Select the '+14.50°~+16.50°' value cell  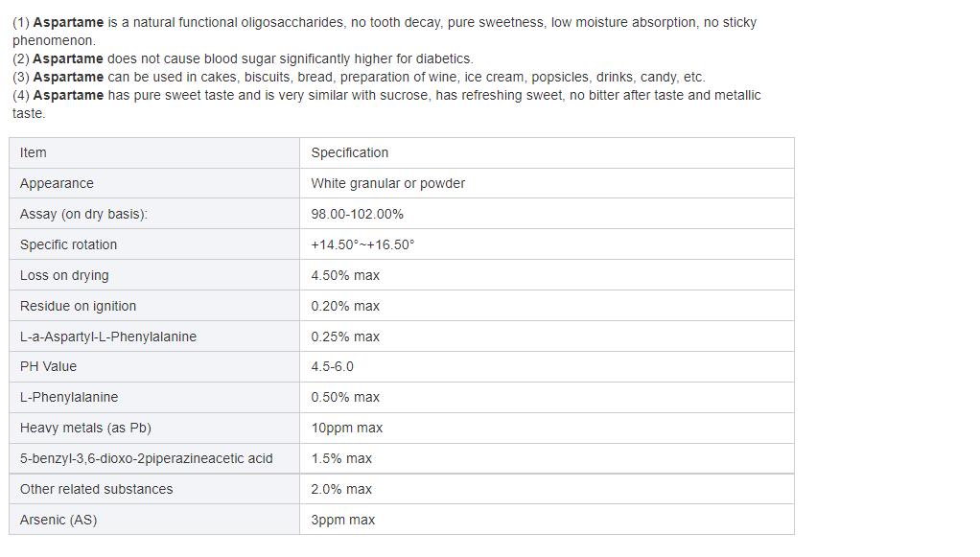tap(363, 244)
